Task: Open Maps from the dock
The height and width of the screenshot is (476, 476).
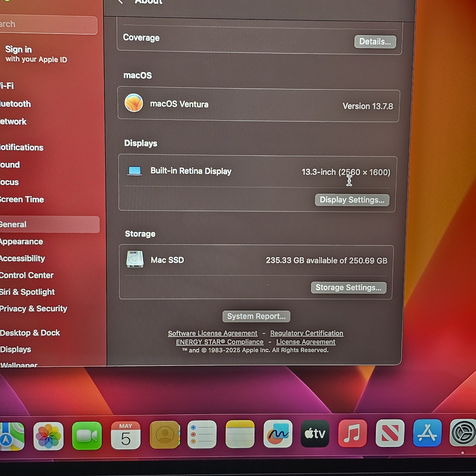Action: (12, 436)
